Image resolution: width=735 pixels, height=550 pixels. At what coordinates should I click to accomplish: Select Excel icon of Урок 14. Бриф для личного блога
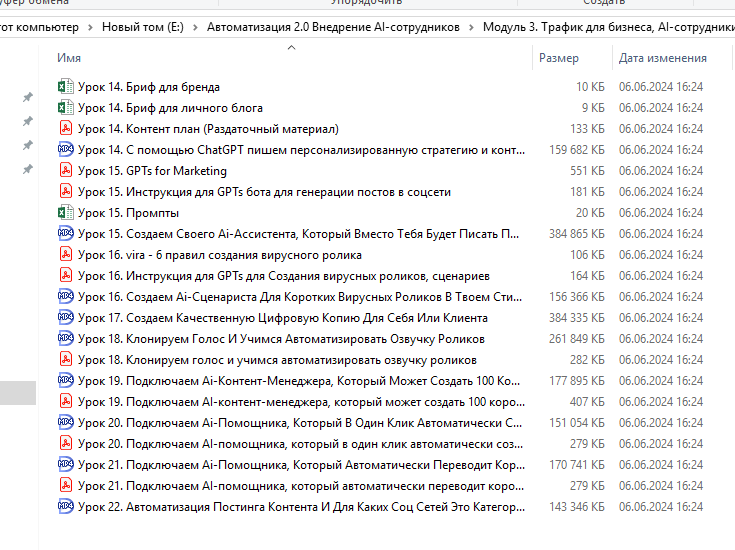click(66, 108)
